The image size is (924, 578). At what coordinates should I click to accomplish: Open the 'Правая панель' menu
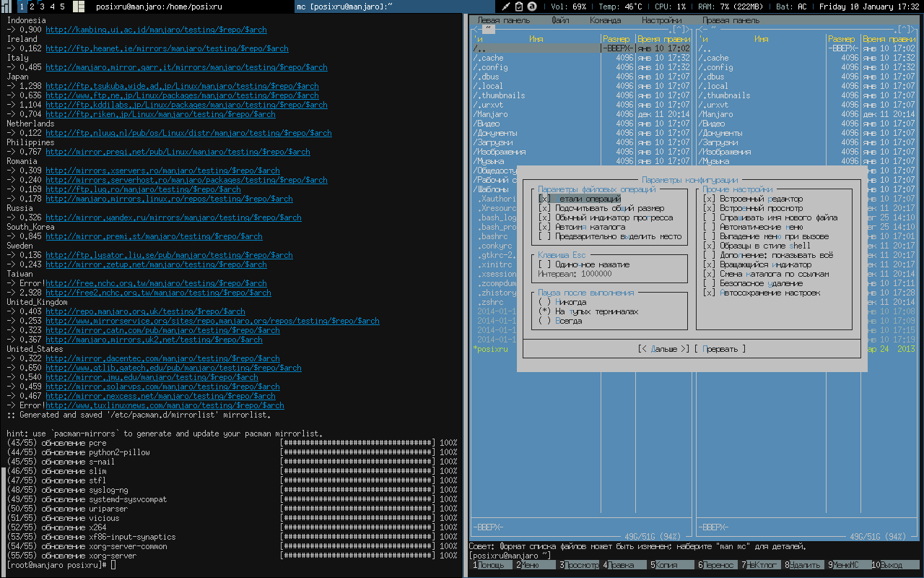click(731, 20)
